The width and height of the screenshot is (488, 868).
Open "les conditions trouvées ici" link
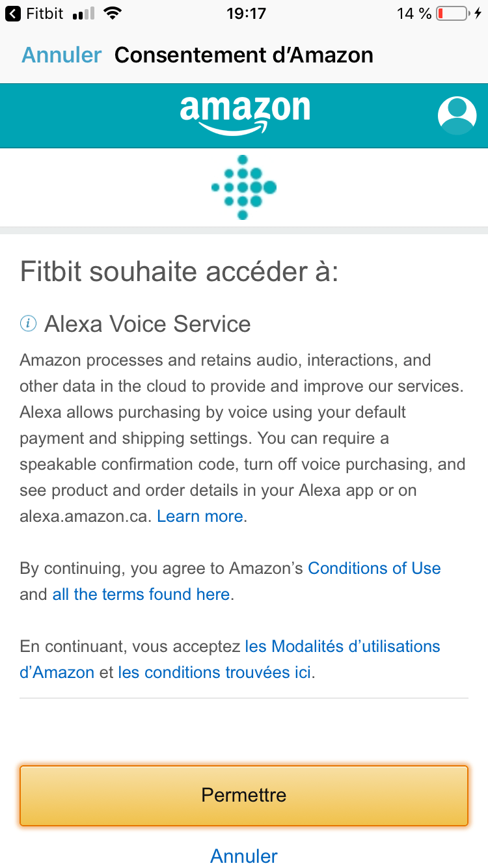point(215,672)
